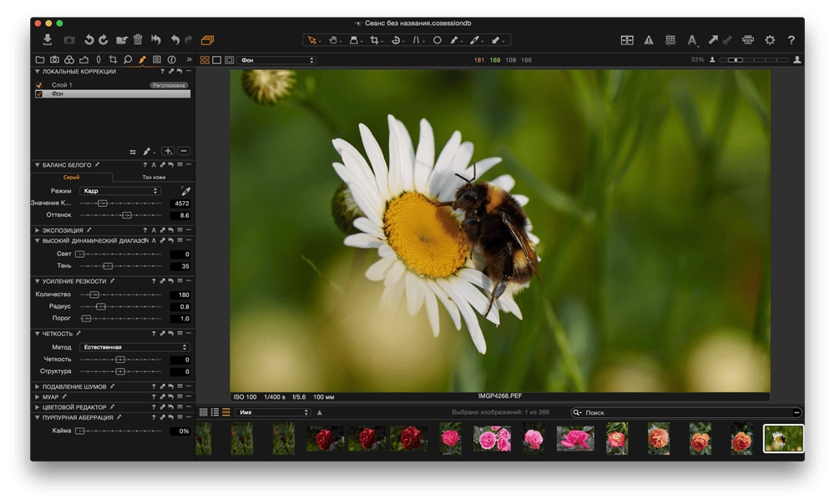Add a new layer with plus button
The height and width of the screenshot is (504, 835).
pos(168,151)
